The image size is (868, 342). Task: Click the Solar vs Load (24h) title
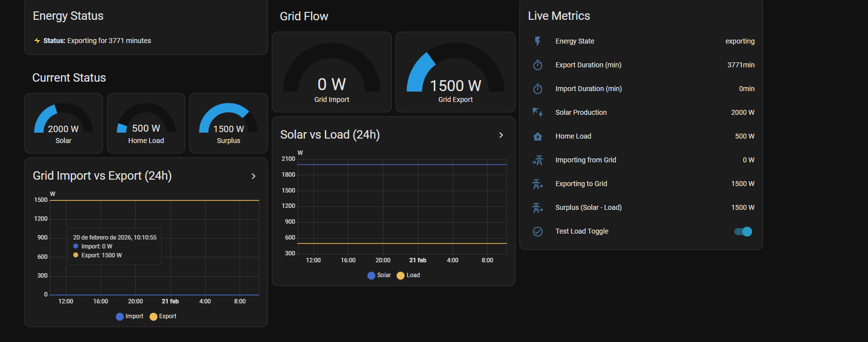pos(330,135)
